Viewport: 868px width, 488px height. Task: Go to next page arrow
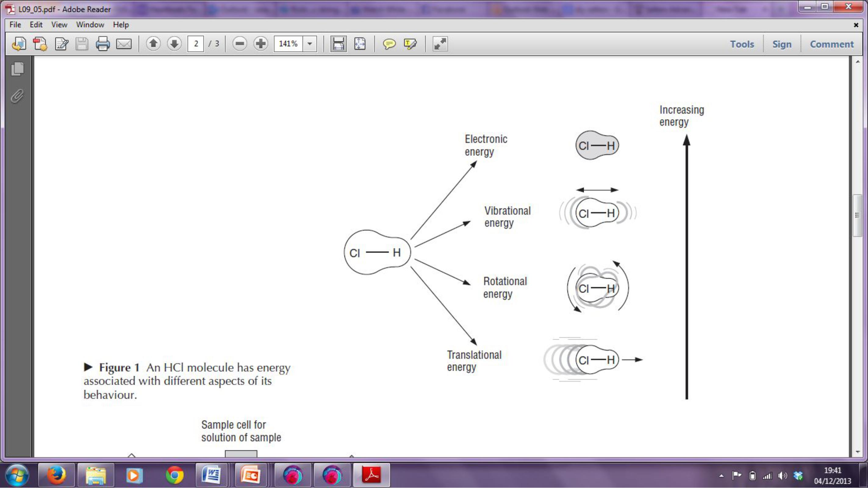[x=174, y=44]
